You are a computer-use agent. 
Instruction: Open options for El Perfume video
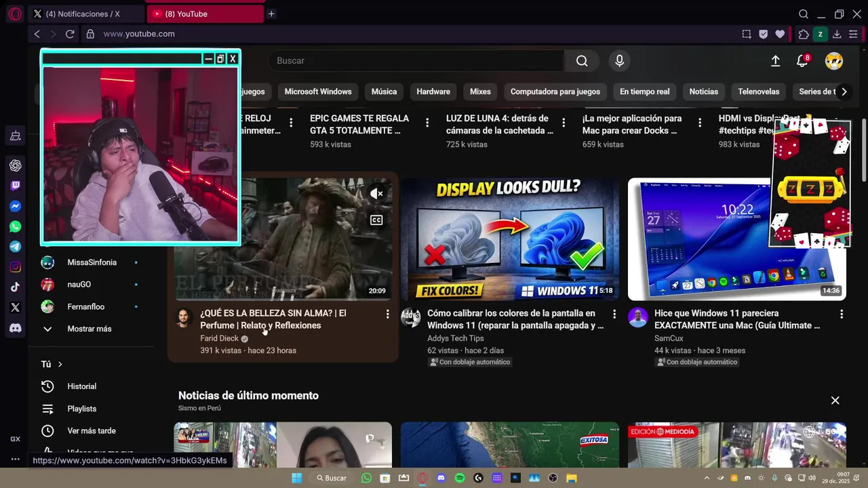pyautogui.click(x=387, y=314)
